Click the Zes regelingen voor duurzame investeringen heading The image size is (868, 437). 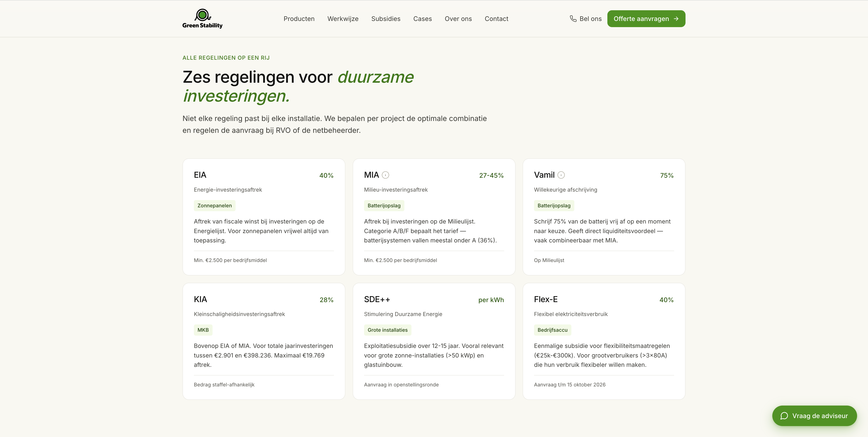[298, 86]
